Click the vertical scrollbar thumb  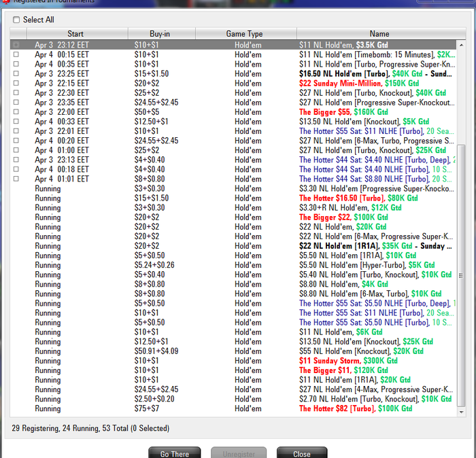461,275
